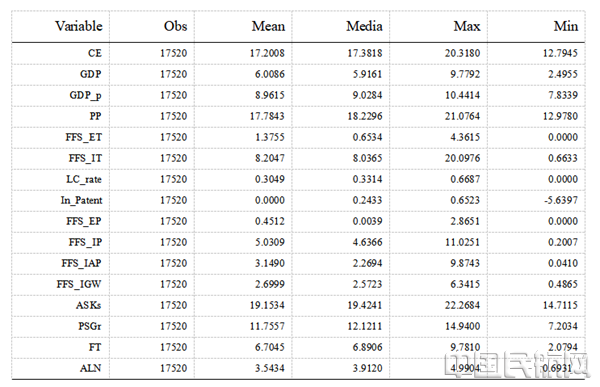Select the In_Patent row label
The height and width of the screenshot is (387, 600).
[x=81, y=200]
